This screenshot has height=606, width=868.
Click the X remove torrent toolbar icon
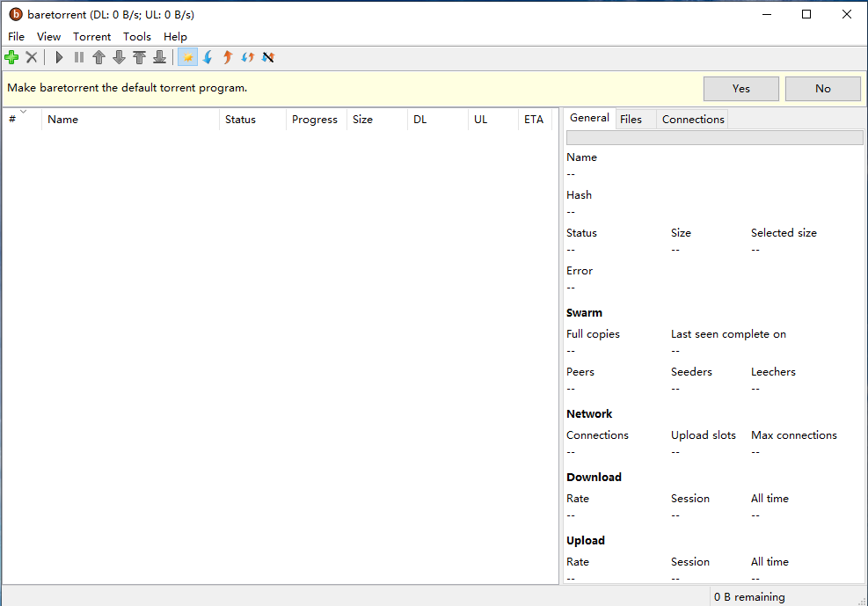(32, 57)
